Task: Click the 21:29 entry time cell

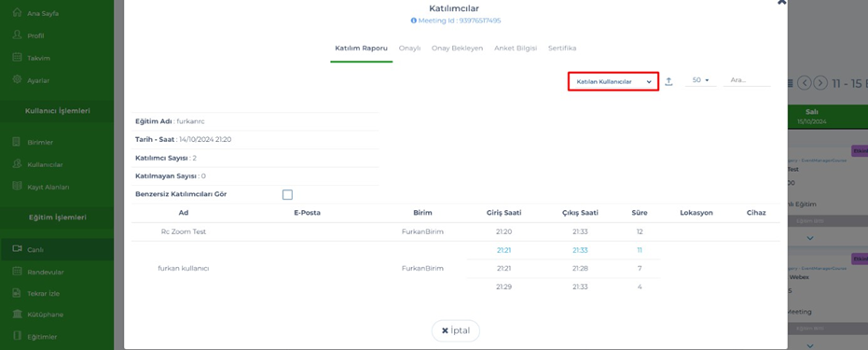Action: (x=503, y=287)
